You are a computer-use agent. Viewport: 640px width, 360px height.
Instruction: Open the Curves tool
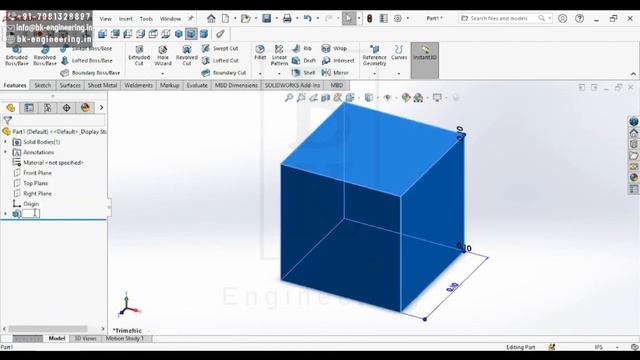pyautogui.click(x=399, y=53)
